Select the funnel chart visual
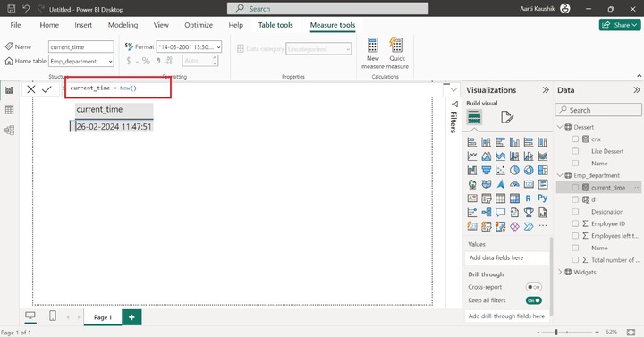 tap(487, 170)
